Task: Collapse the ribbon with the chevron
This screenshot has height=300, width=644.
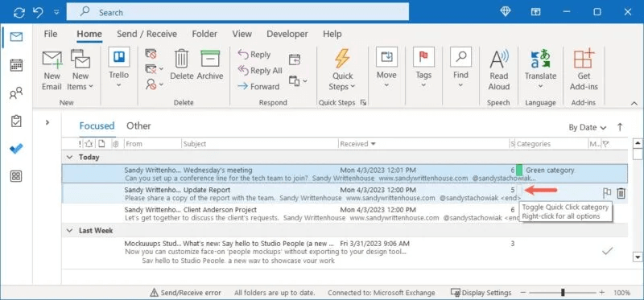Action: point(634,103)
